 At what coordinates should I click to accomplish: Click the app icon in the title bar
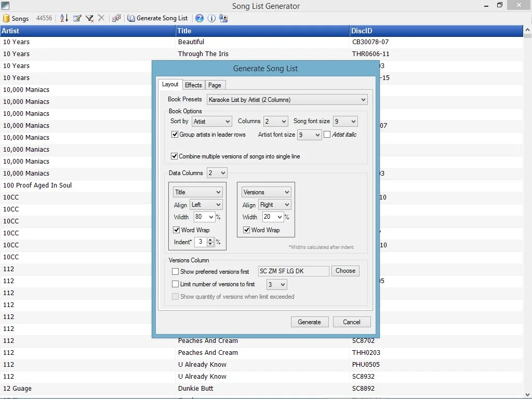[x=5, y=5]
